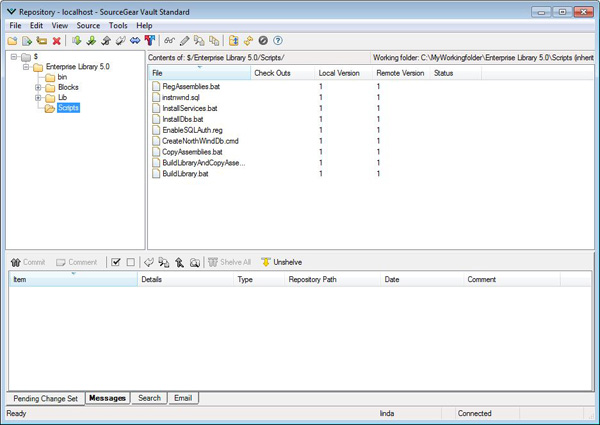Expand the Lib folder in repository tree

coord(38,97)
